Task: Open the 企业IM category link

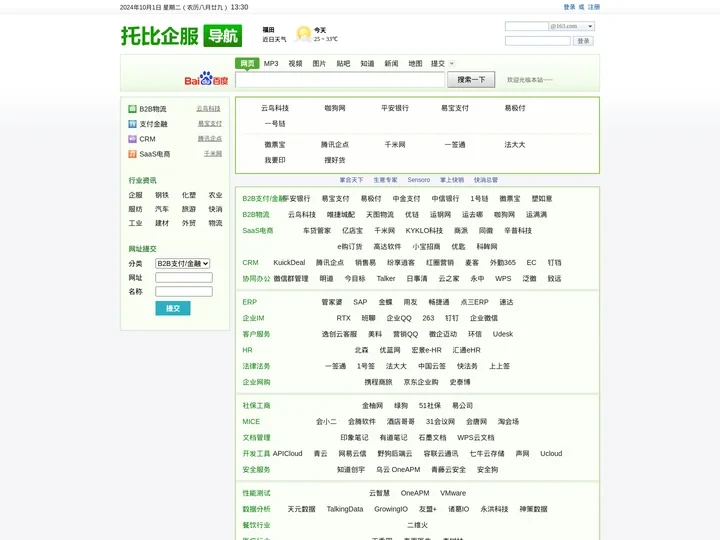Action: (x=253, y=318)
